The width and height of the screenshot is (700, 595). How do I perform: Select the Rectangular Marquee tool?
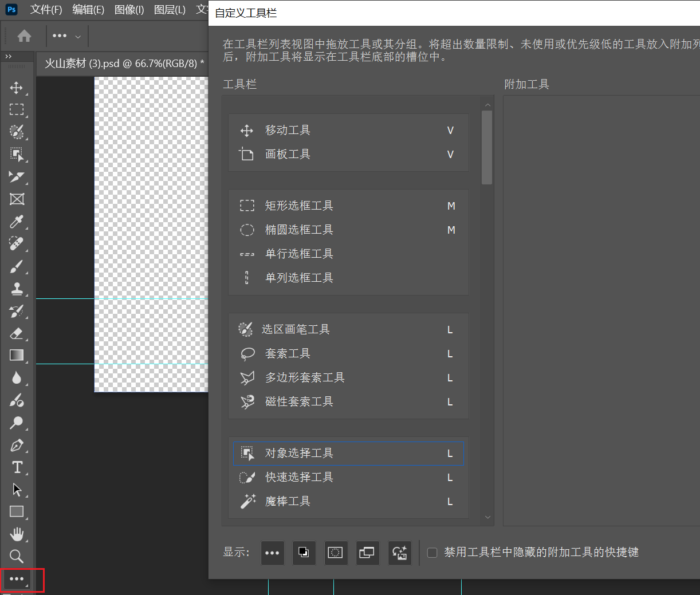pos(17,109)
